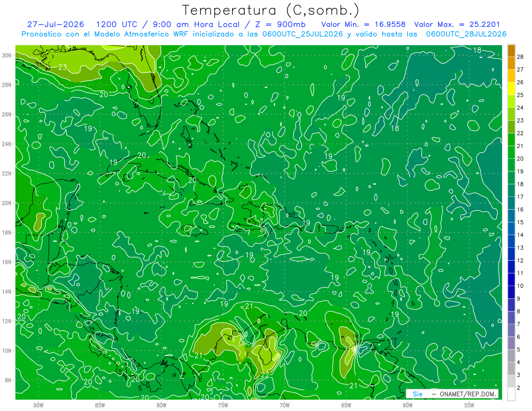This screenshot has height=411, width=532.
Task: Select the forecast date '27-Jul-2026'
Action: click(x=55, y=24)
